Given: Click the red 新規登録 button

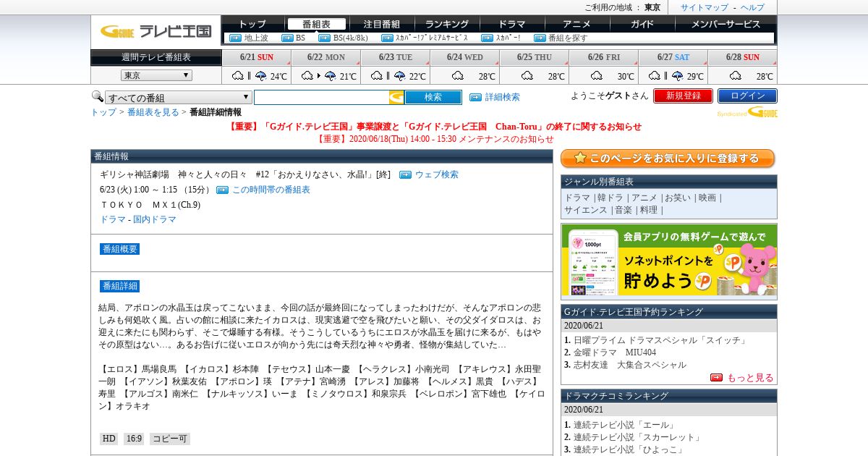Looking at the screenshot, I should pyautogui.click(x=683, y=96).
